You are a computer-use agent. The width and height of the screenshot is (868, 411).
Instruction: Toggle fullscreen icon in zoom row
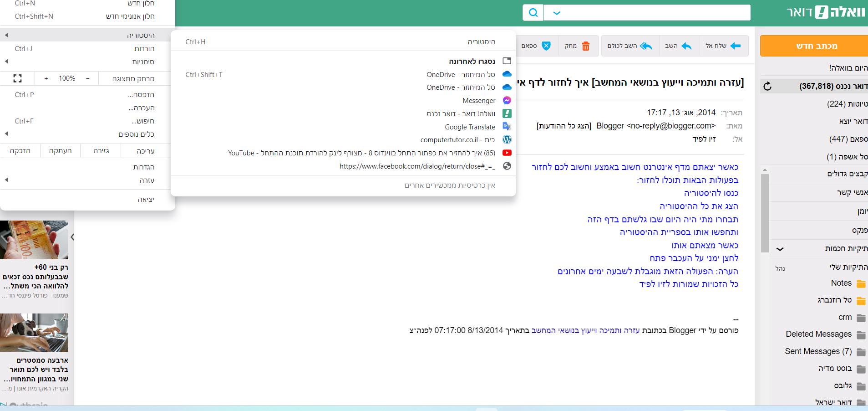(17, 78)
